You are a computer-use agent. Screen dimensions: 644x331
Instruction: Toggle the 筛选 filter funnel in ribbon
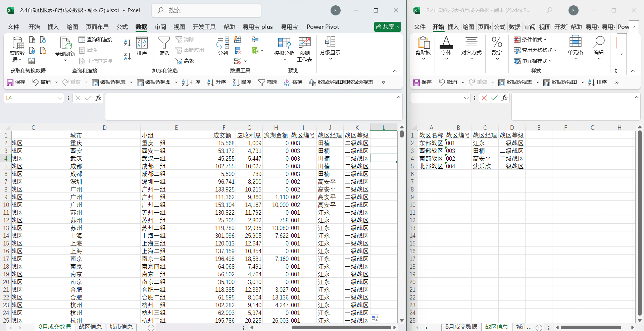pos(164,46)
